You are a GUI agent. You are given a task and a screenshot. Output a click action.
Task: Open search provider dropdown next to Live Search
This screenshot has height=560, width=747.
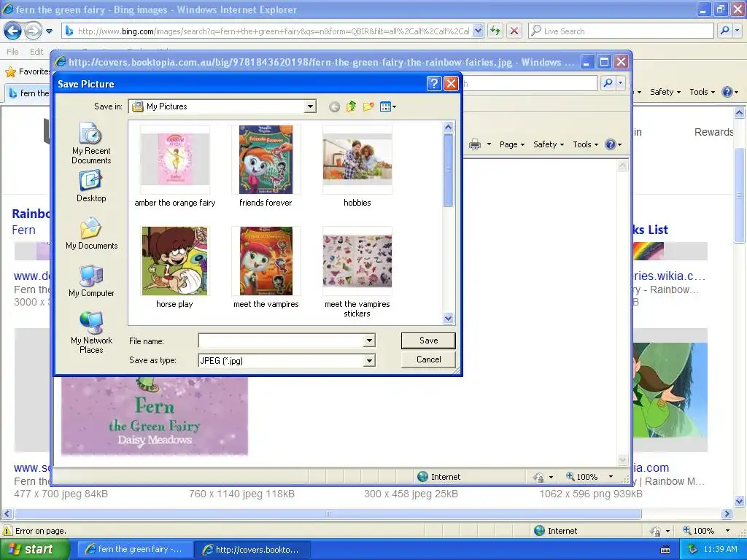point(737,31)
